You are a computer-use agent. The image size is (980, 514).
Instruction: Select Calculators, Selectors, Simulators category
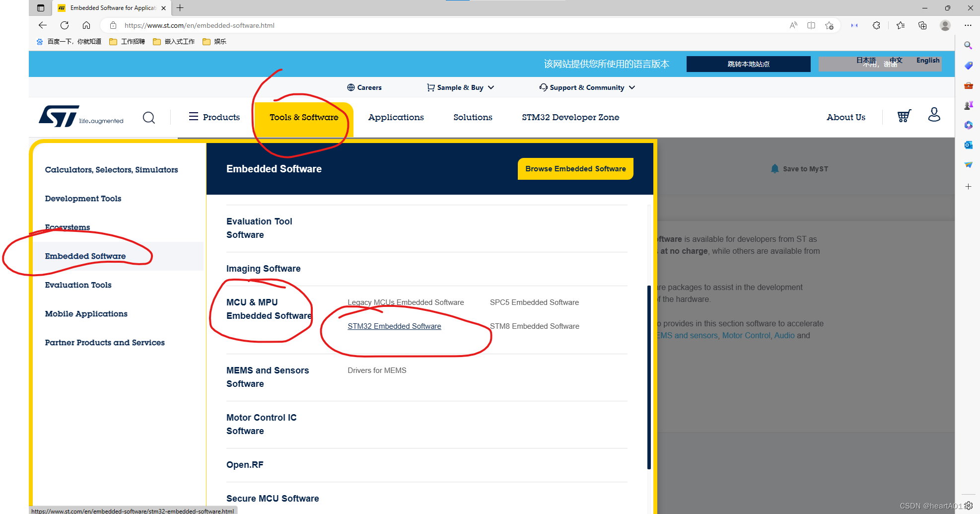[111, 170]
